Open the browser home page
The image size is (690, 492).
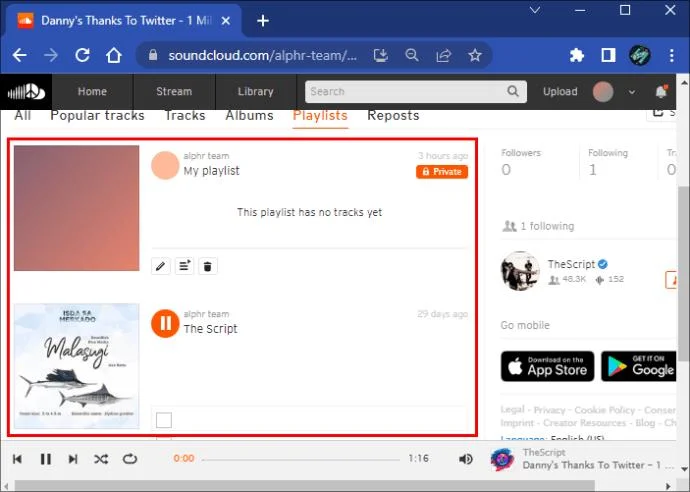(x=114, y=55)
